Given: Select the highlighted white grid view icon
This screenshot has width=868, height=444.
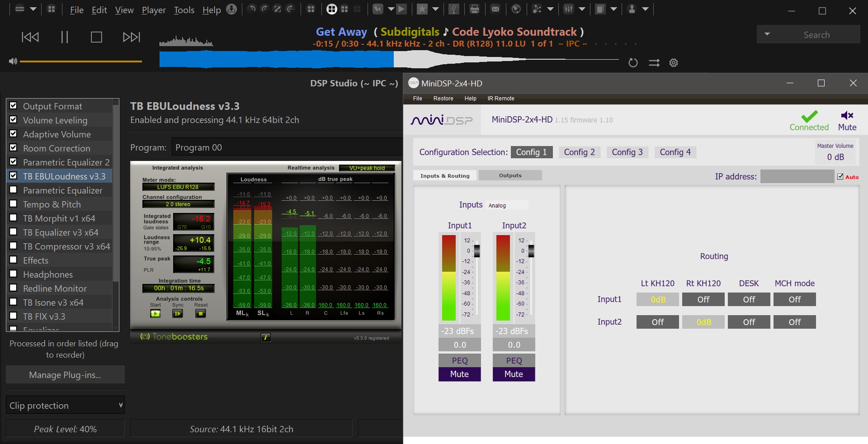Looking at the screenshot, I should click(x=332, y=9).
